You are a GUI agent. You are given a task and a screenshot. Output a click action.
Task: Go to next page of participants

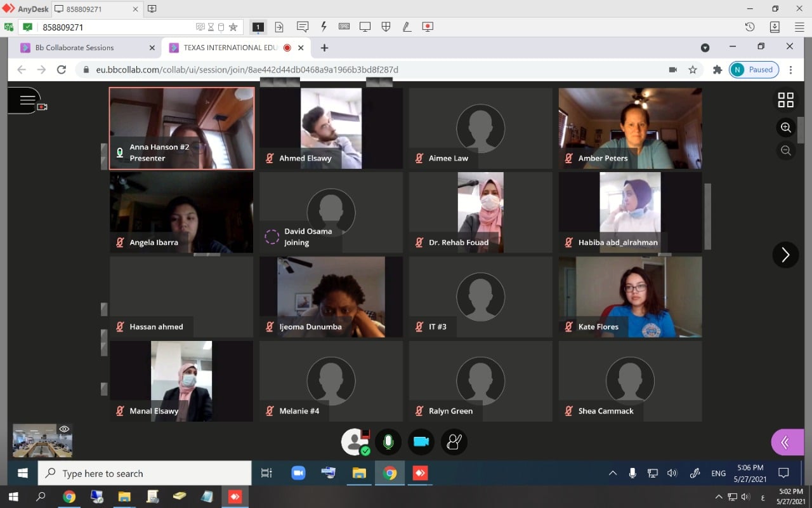coord(785,255)
